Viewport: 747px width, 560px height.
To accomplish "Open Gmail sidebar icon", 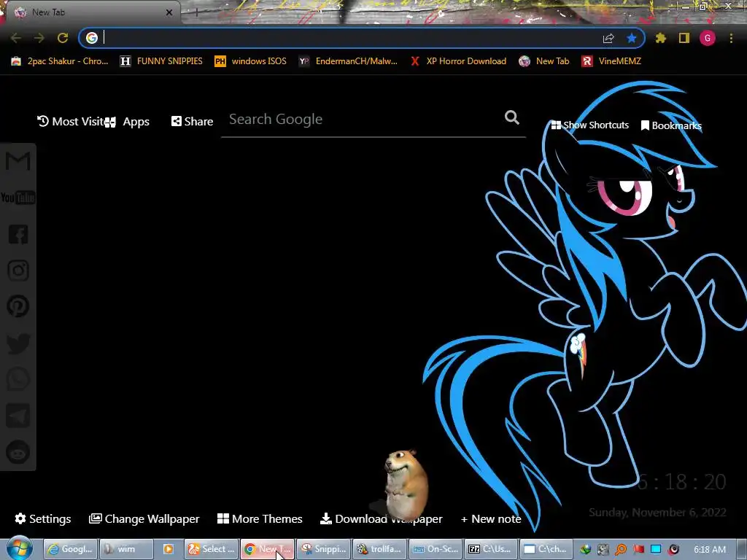I will point(18,161).
